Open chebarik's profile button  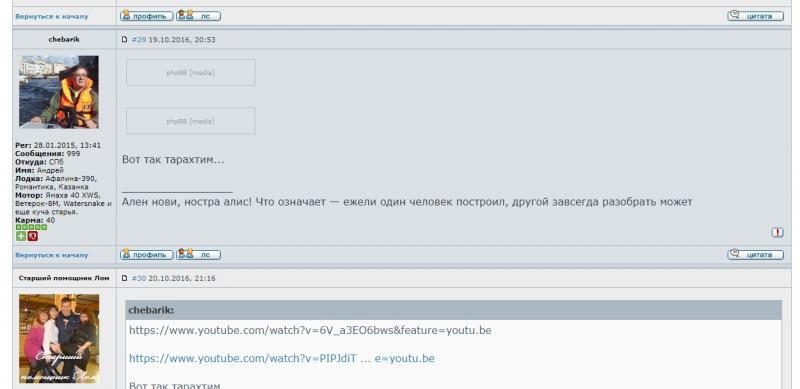(146, 254)
